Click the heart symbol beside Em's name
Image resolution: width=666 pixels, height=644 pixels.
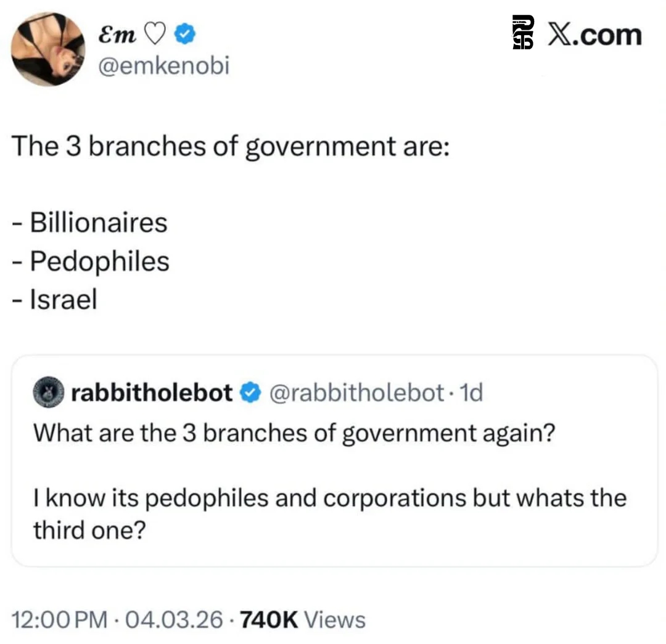coord(154,36)
